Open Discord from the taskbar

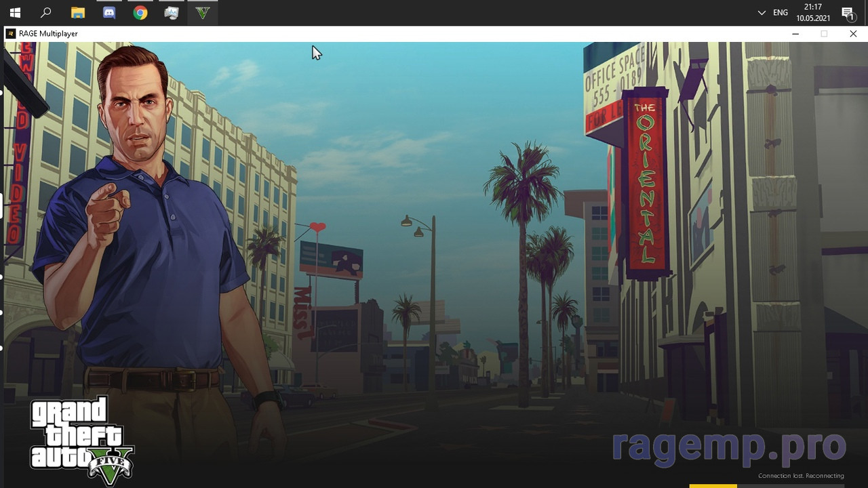point(109,12)
